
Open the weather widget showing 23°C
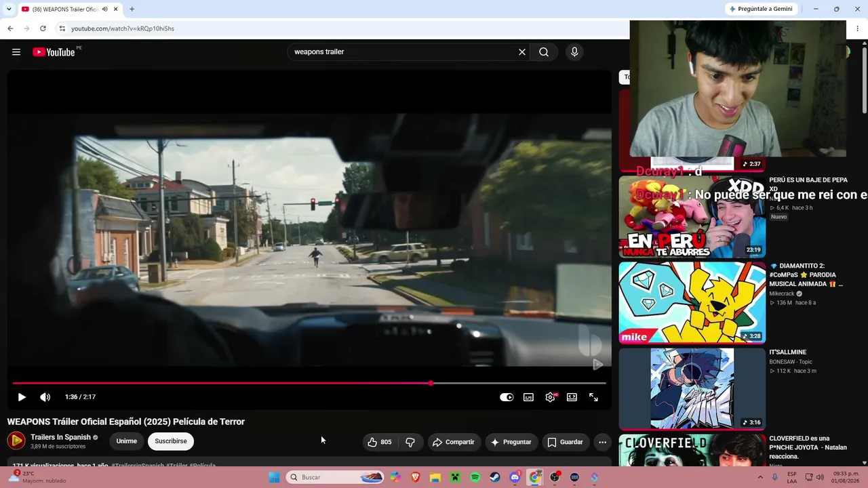point(39,477)
